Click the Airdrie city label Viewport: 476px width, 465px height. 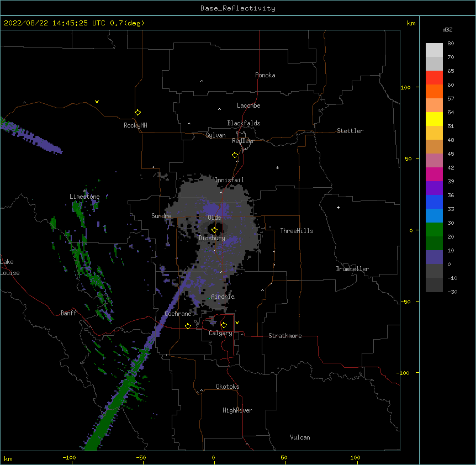click(x=223, y=297)
